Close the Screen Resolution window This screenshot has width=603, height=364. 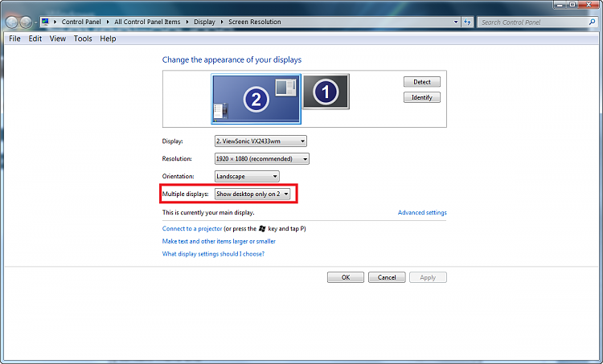point(589,5)
